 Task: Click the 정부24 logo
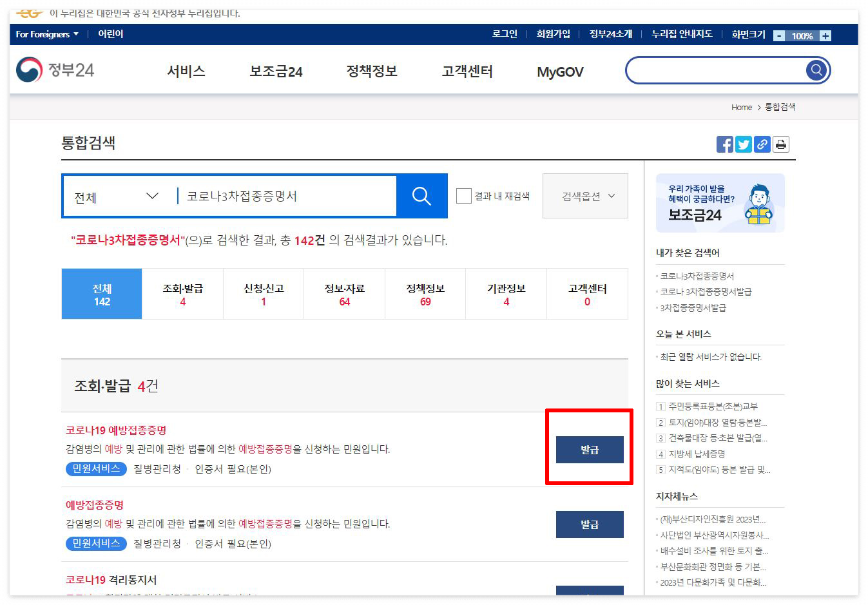pos(55,70)
